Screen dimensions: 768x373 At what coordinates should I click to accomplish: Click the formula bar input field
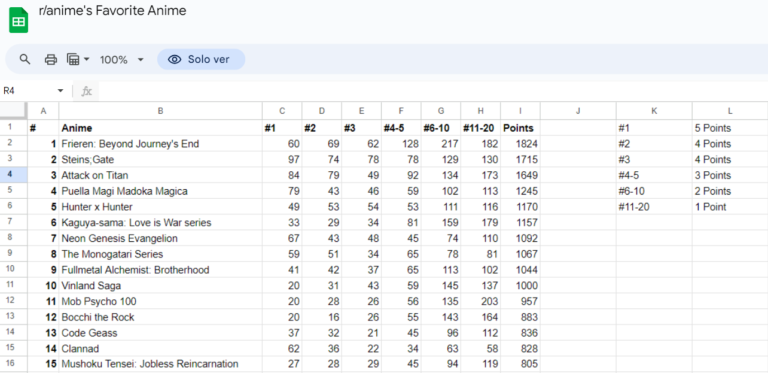pyautogui.click(x=431, y=91)
